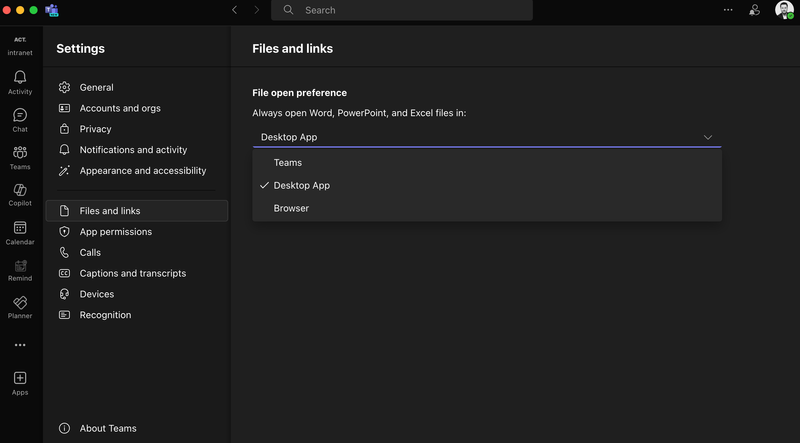Open the profile picture account menu
The width and height of the screenshot is (800, 443).
point(783,9)
